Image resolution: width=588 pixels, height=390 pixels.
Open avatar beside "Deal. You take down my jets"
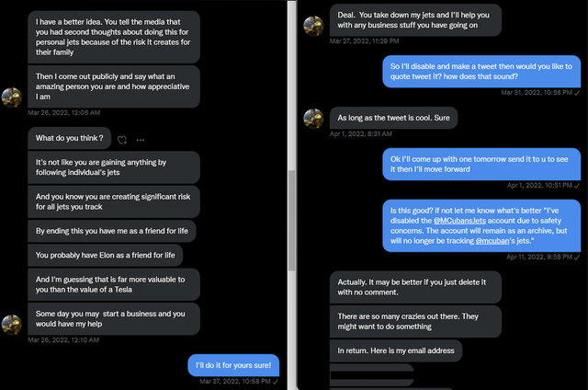coord(313,25)
